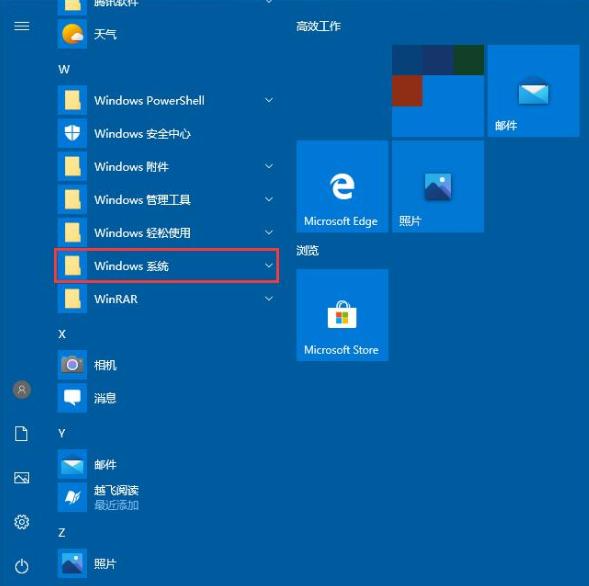Click the Y letter group header

(x=62, y=433)
